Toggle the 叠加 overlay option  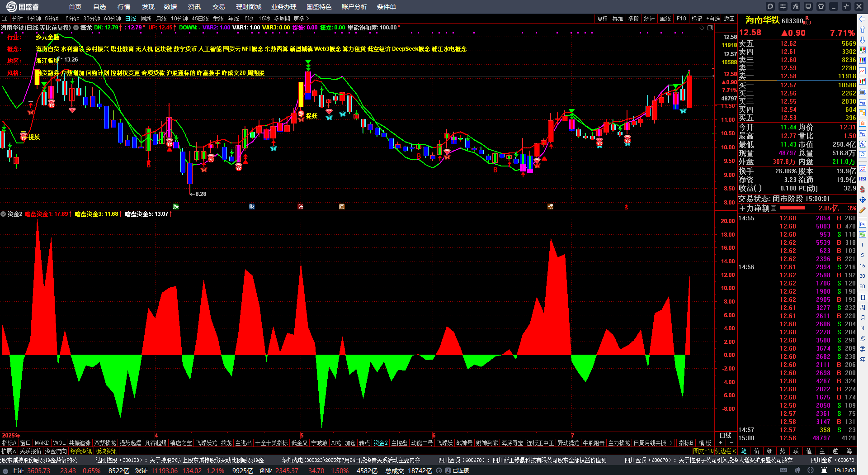tap(618, 19)
